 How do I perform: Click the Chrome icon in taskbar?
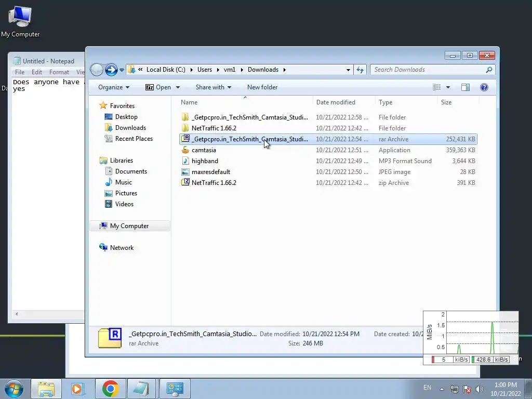110,389
